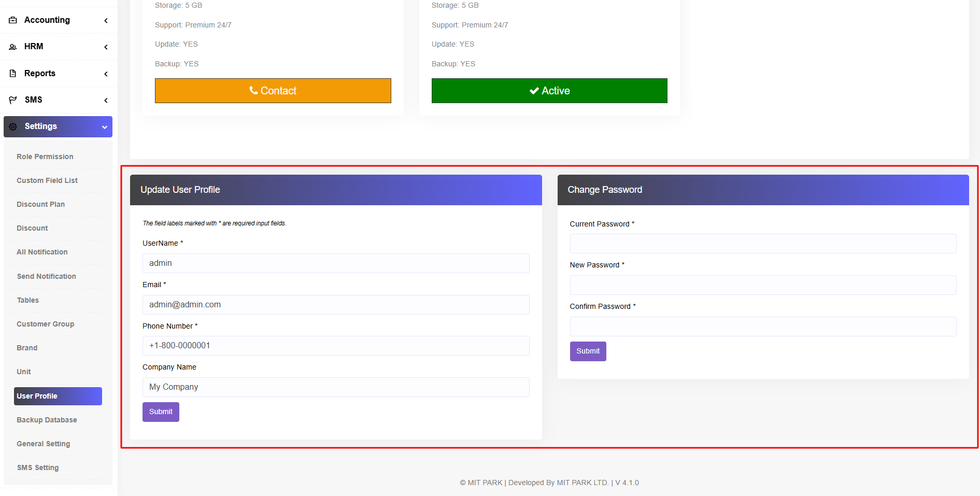
Task: Click the Company Name text box
Action: coord(336,387)
